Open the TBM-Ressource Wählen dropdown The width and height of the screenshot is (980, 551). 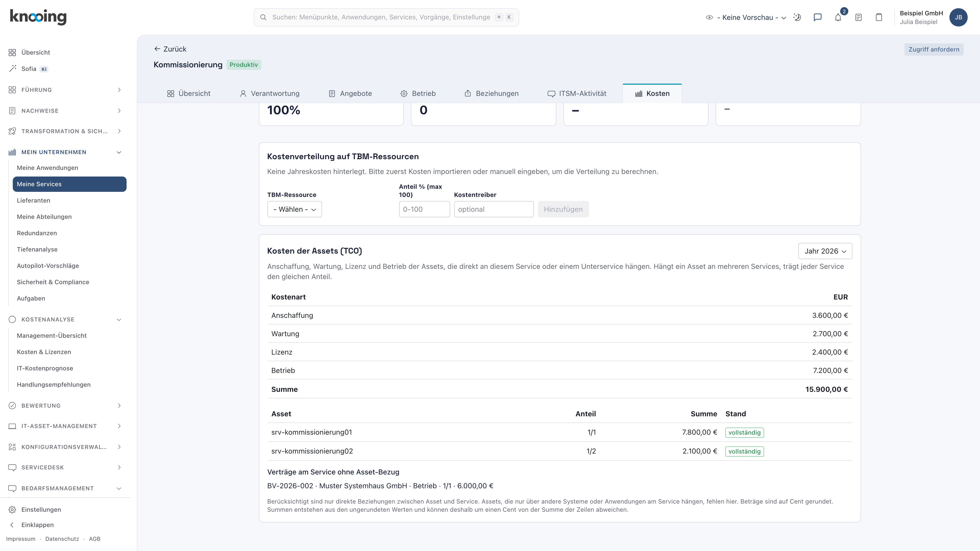click(x=295, y=209)
